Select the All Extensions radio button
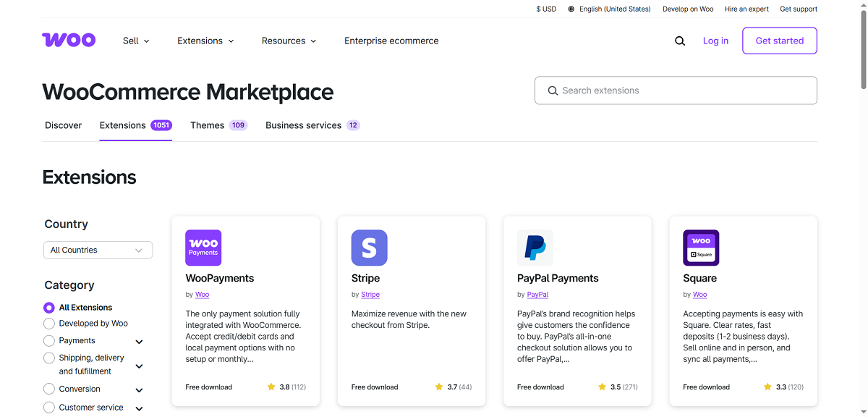The image size is (868, 417). tap(49, 308)
